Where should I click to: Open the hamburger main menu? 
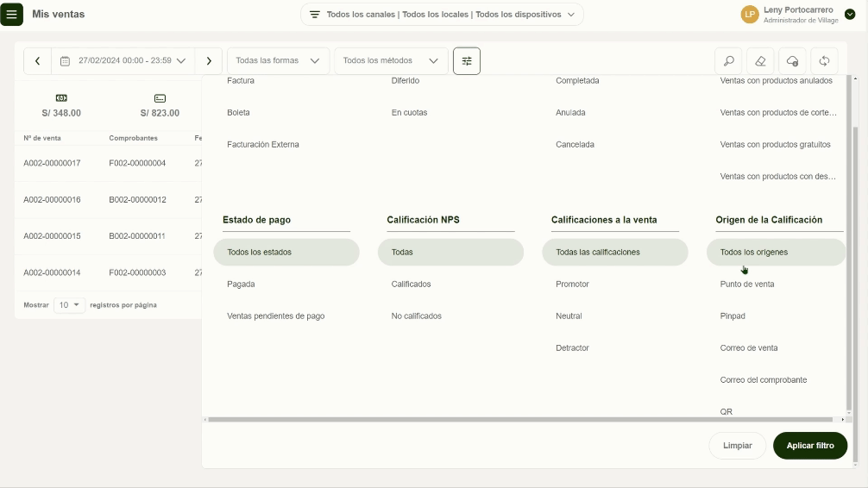(x=11, y=15)
